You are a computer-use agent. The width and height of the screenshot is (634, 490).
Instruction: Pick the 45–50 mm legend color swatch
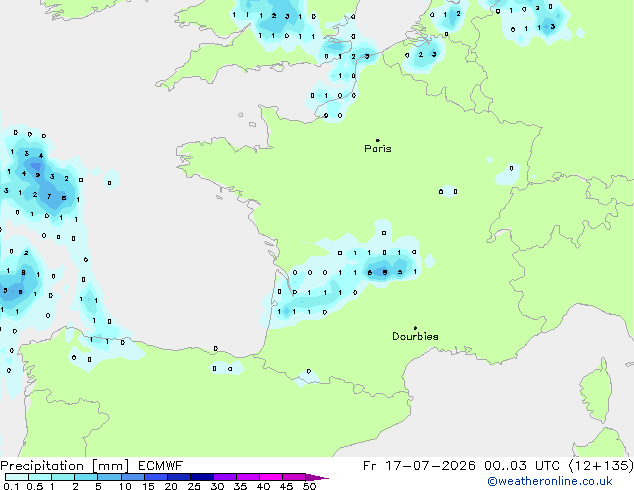(x=294, y=477)
